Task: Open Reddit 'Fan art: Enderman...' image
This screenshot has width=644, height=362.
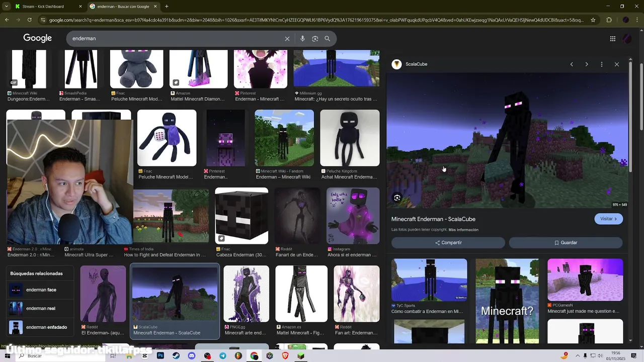Action: click(357, 294)
